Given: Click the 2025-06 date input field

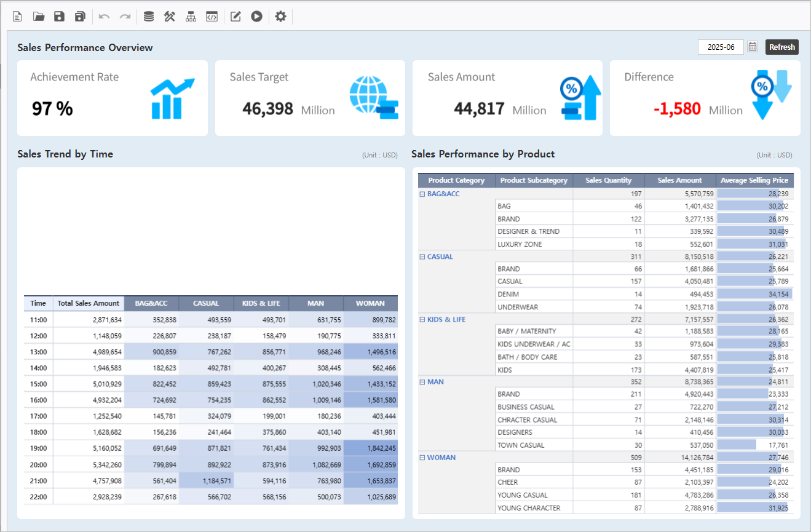Looking at the screenshot, I should pyautogui.click(x=721, y=47).
